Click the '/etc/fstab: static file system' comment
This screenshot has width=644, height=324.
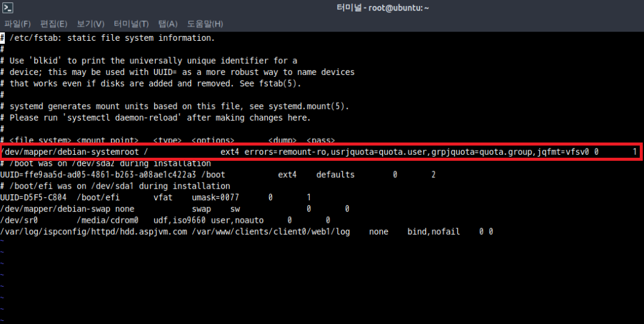(x=112, y=38)
